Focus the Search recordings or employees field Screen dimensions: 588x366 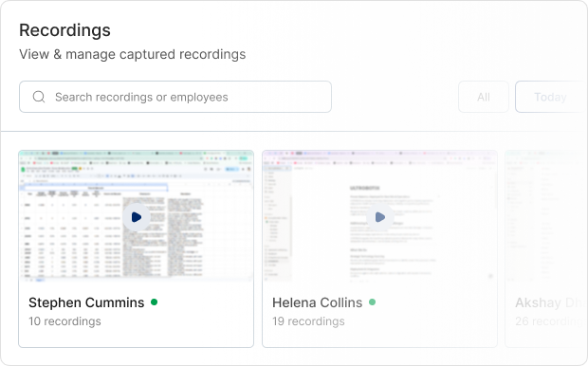pyautogui.click(x=175, y=97)
